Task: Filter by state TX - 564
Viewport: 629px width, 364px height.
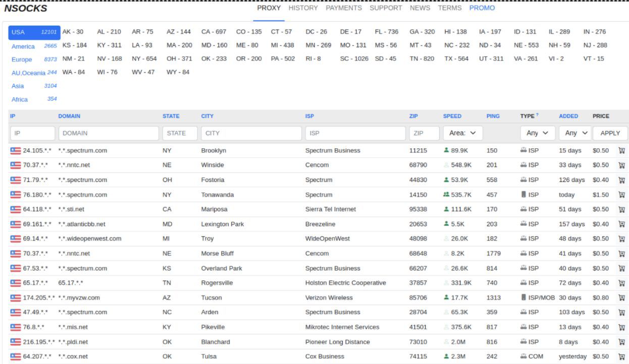Action: pyautogui.click(x=457, y=59)
